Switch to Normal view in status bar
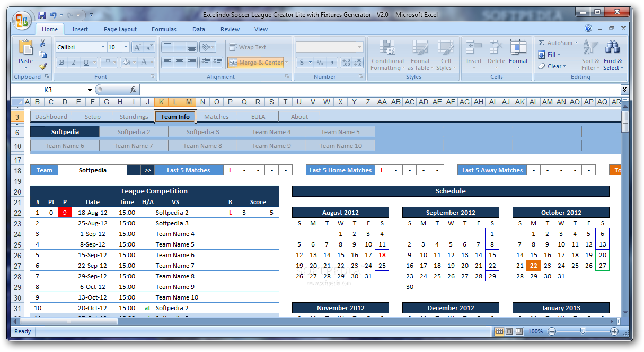Screen dimensions: 644x352 tap(499, 331)
